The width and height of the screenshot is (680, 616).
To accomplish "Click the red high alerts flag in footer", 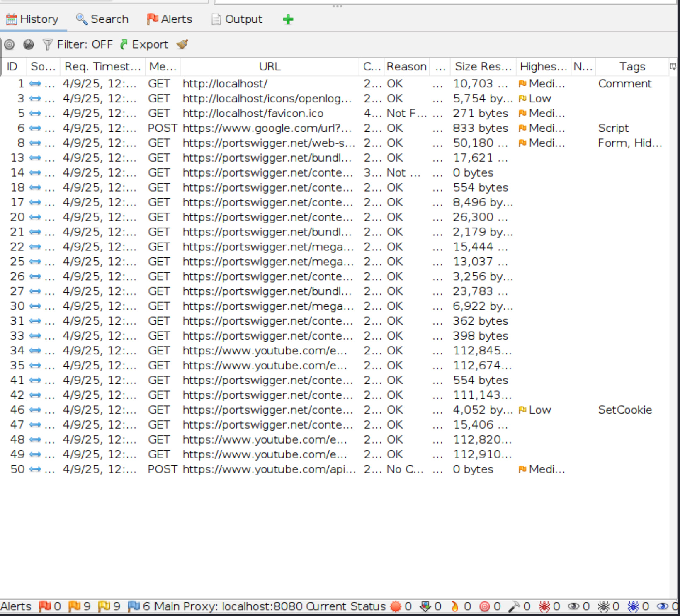I will pos(45,606).
